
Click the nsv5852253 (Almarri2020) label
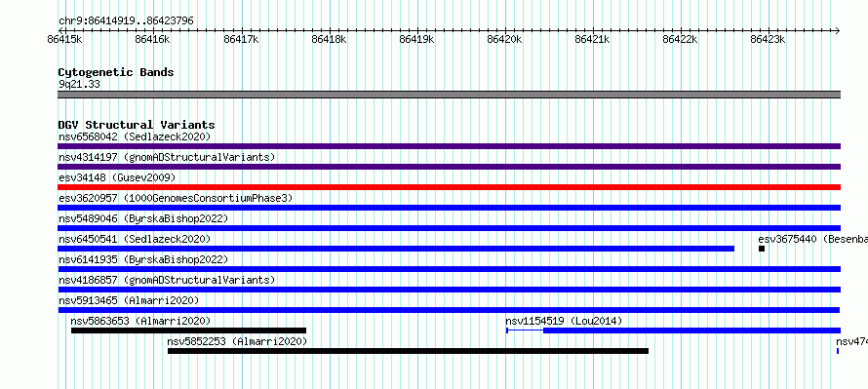coord(237,341)
